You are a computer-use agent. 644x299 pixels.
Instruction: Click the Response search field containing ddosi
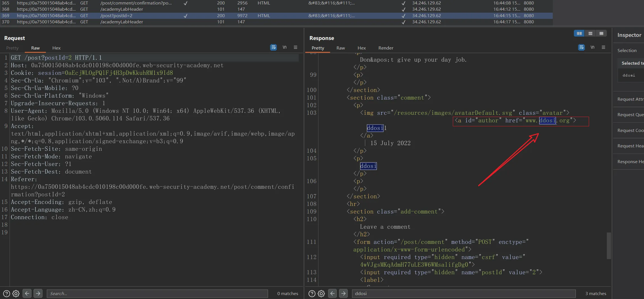tap(463, 293)
